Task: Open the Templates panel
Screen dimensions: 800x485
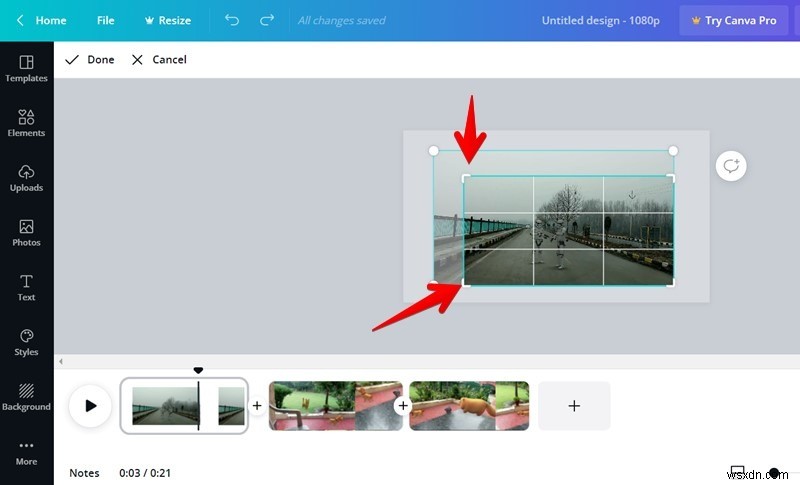Action: [26, 69]
